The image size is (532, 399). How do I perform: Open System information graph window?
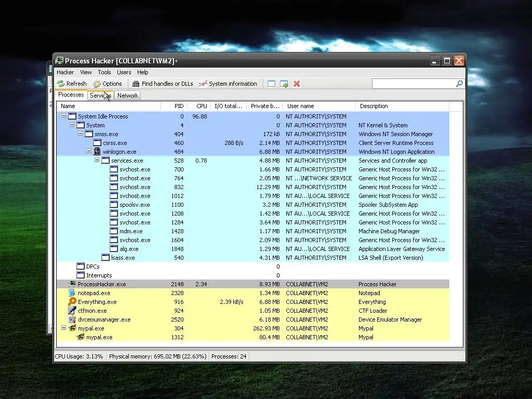pos(228,84)
